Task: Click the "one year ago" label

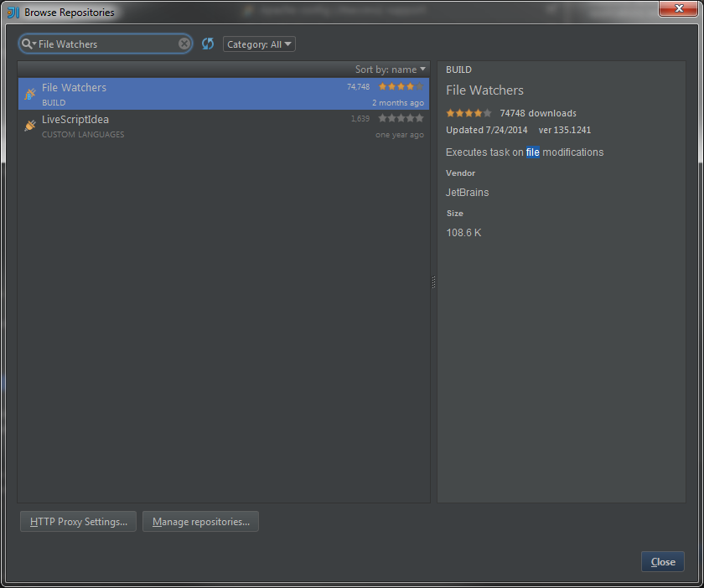Action: [x=400, y=135]
